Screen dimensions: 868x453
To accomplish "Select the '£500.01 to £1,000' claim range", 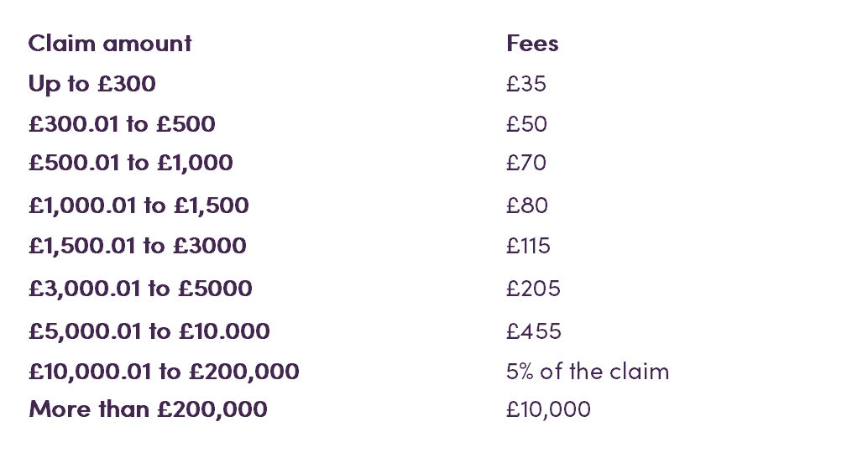I will 131,164.
